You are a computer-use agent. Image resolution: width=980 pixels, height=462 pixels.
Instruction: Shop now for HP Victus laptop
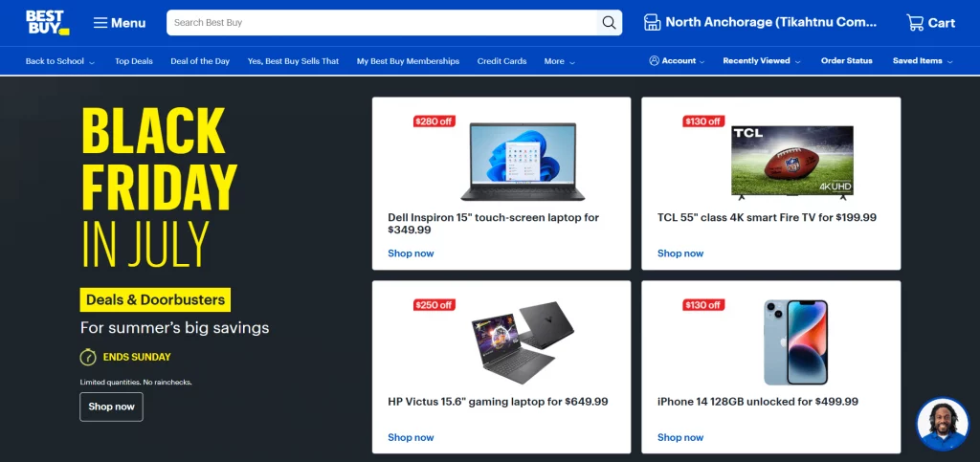click(x=411, y=438)
